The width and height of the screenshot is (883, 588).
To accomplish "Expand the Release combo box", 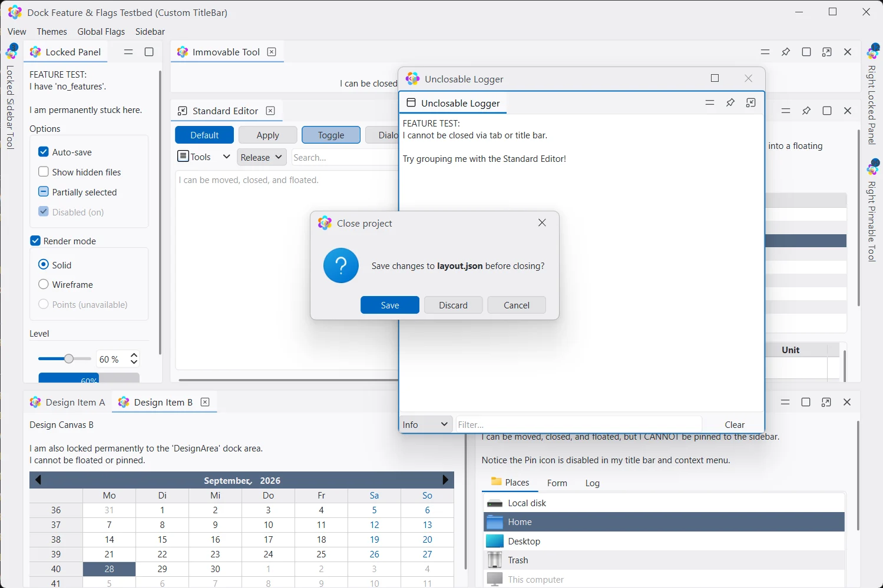I will pos(262,157).
